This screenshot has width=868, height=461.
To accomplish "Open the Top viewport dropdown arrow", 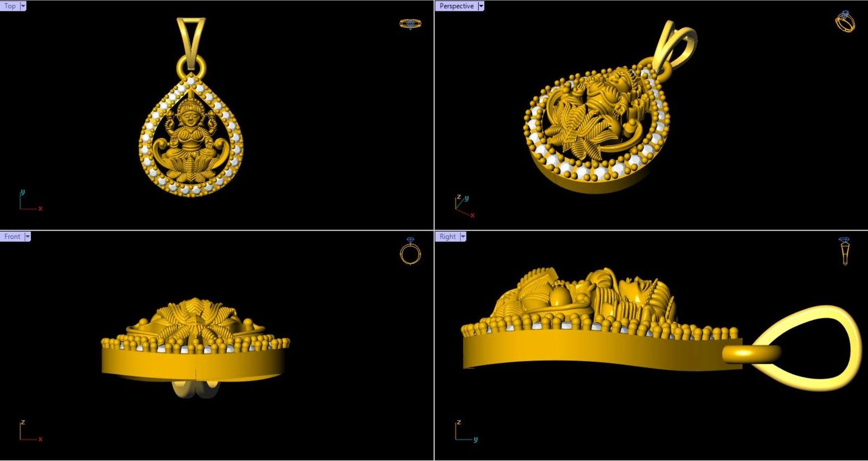I will pyautogui.click(x=23, y=6).
